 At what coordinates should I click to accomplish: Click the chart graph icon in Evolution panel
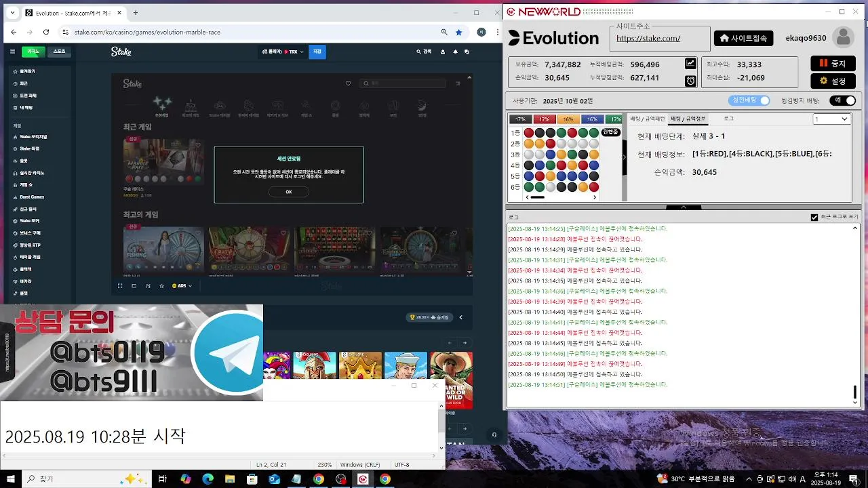[x=690, y=64]
